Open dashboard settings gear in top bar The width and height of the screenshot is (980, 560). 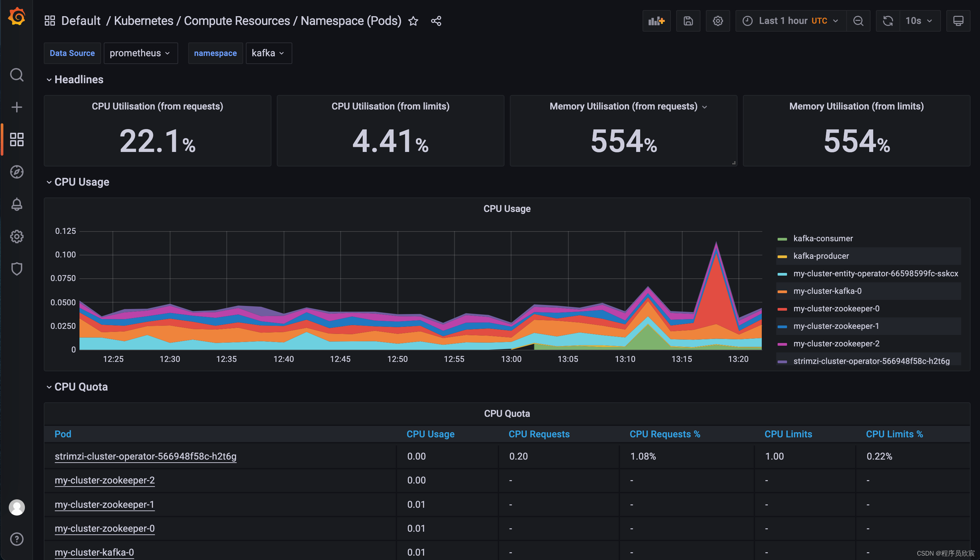(x=718, y=21)
